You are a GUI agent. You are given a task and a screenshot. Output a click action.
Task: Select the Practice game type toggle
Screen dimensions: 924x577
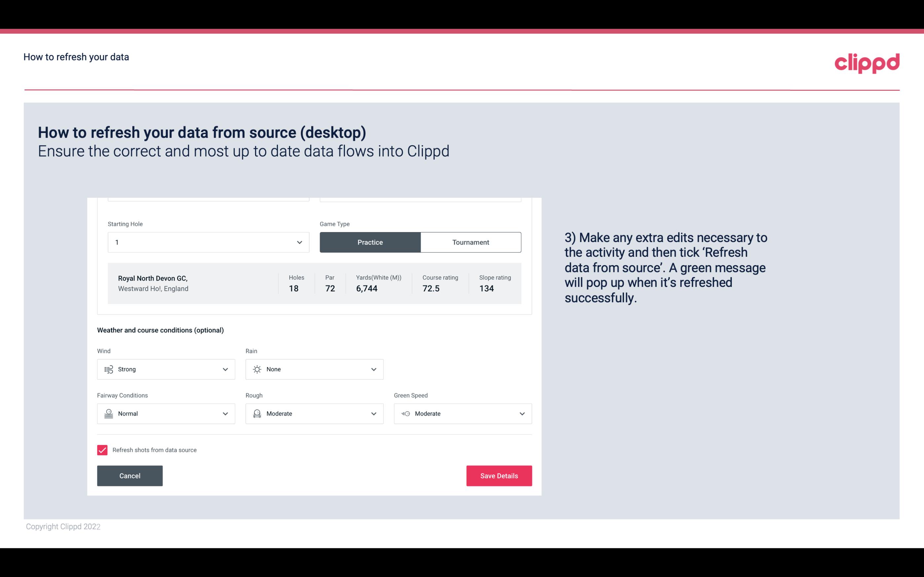370,242
